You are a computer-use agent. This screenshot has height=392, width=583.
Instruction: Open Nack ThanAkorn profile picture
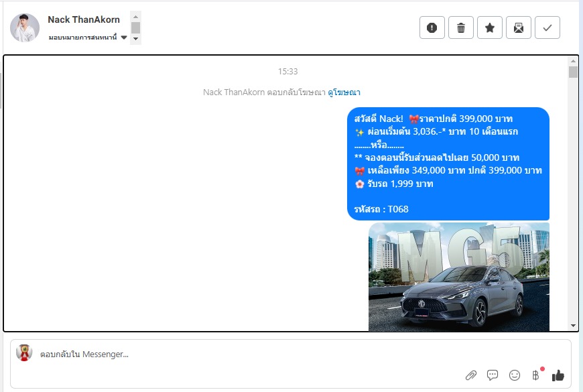coord(25,27)
